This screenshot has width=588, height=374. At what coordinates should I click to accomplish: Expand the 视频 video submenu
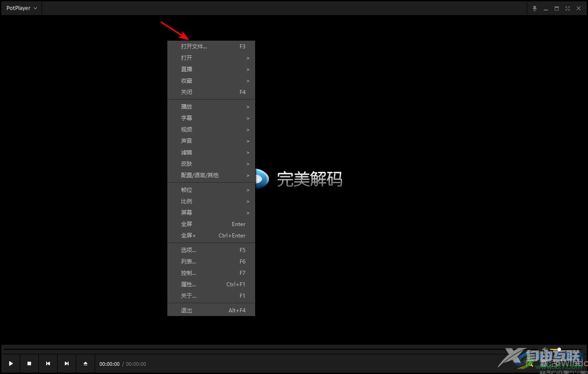click(211, 130)
